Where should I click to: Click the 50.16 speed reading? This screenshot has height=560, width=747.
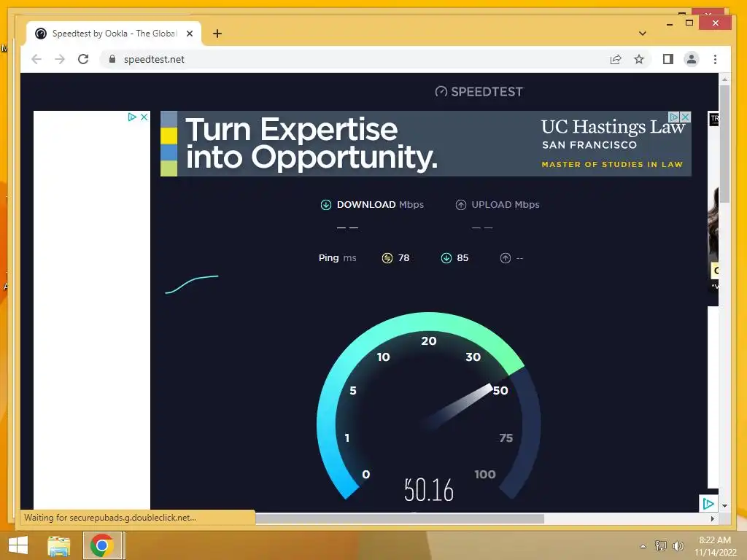click(429, 490)
